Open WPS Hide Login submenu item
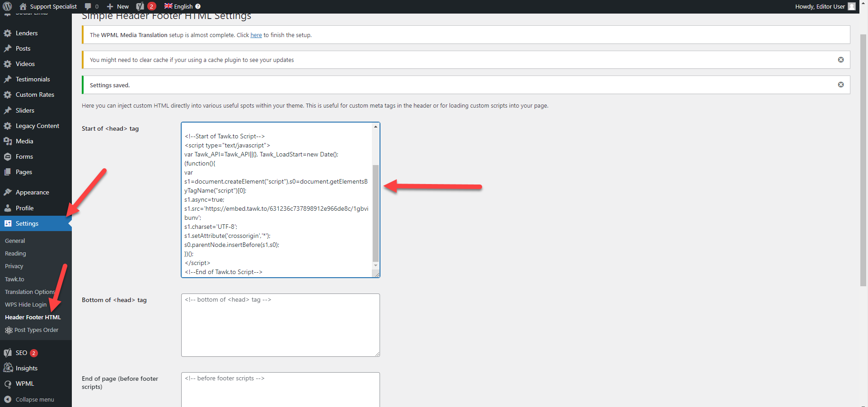 [x=26, y=304]
